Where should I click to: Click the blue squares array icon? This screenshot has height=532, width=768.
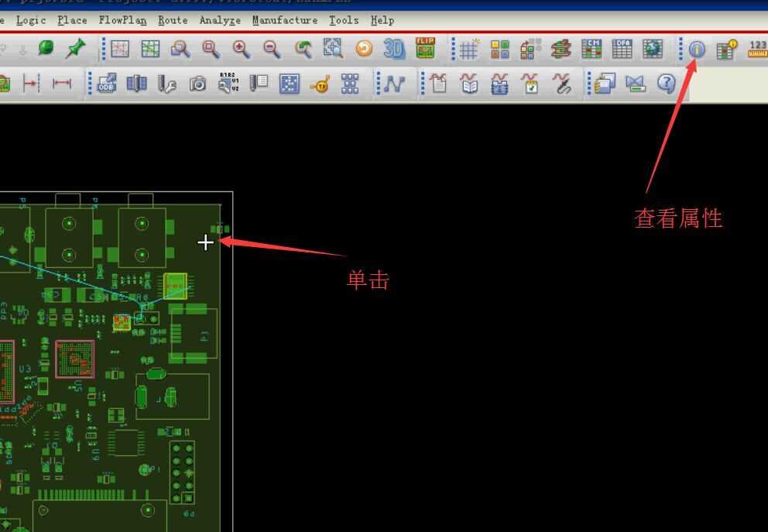[350, 84]
